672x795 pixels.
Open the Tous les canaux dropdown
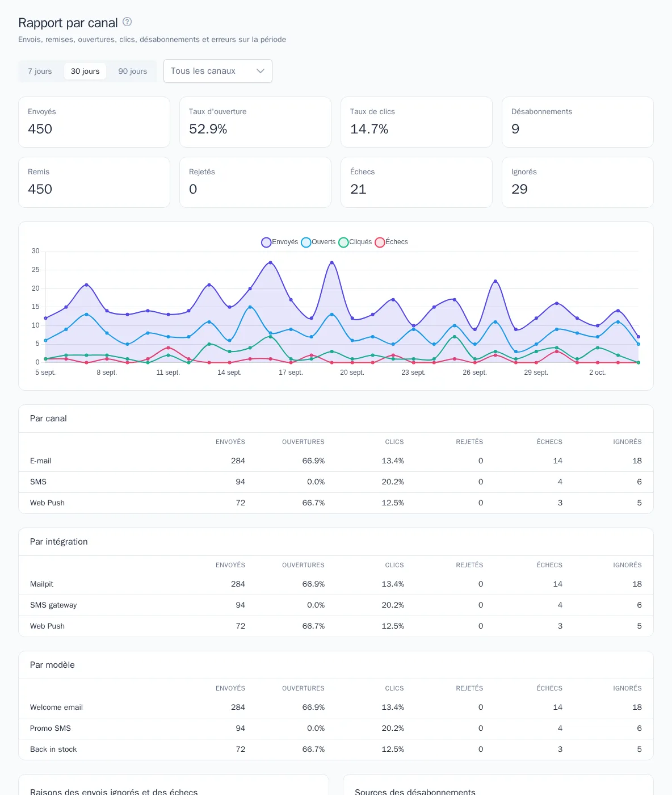[218, 71]
